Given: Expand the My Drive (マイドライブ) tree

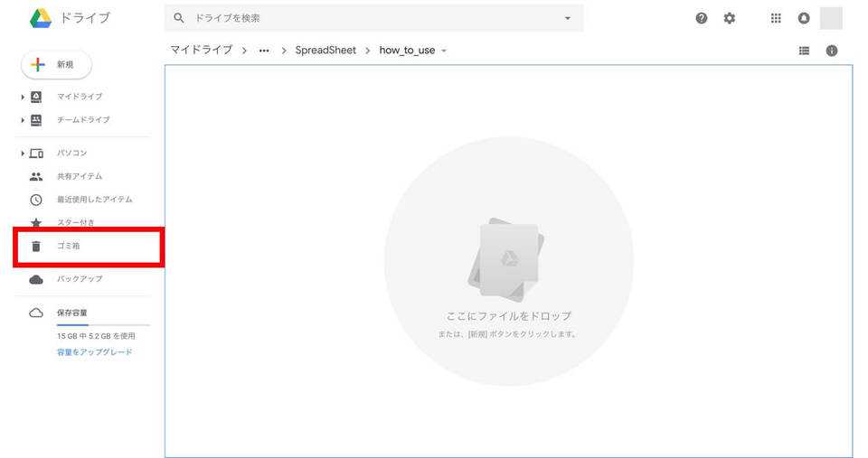Looking at the screenshot, I should click(23, 97).
